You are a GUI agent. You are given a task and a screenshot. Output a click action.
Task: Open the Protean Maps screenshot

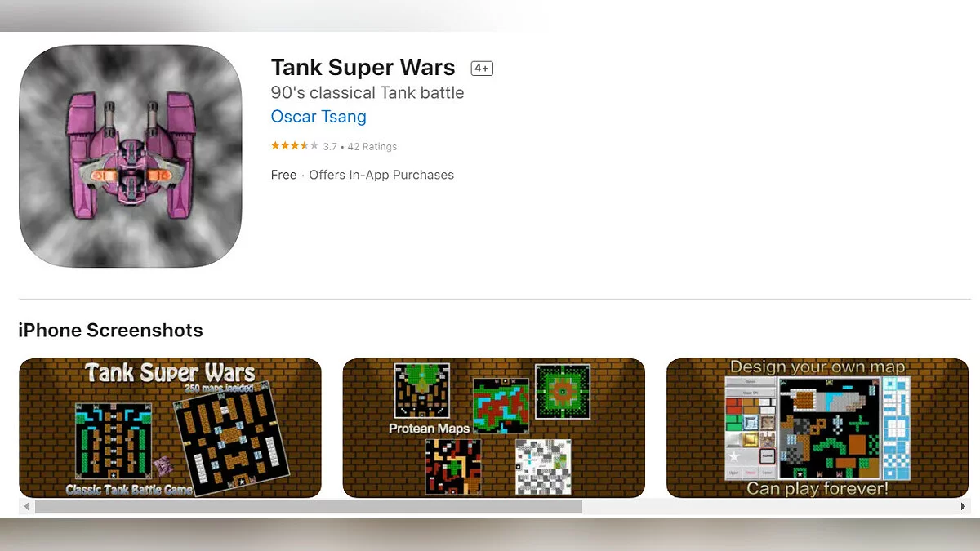point(494,428)
